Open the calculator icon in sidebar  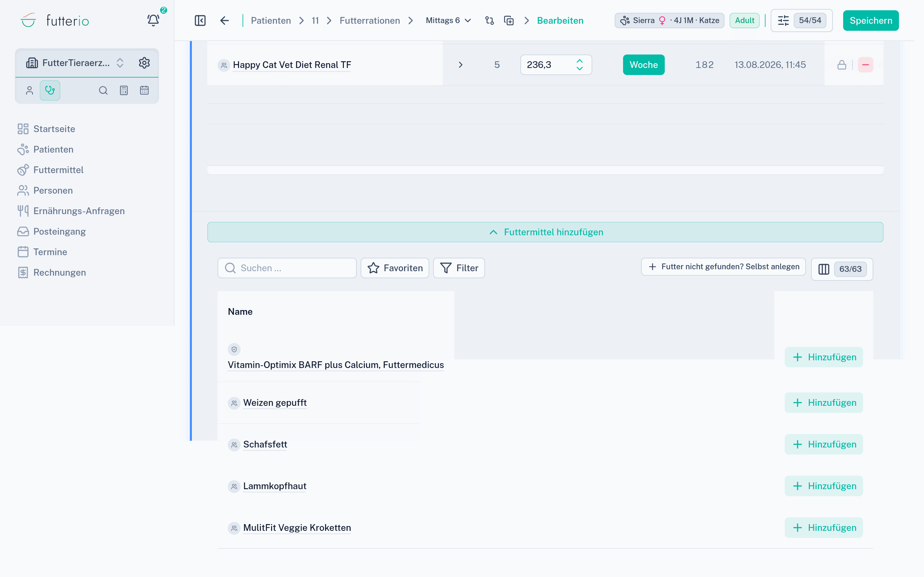tap(124, 90)
